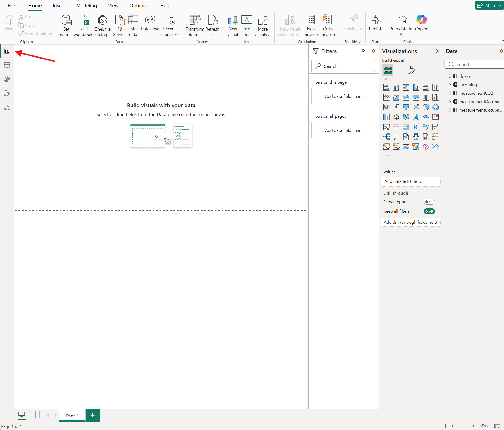Select the Gauge visual icon

point(426,117)
